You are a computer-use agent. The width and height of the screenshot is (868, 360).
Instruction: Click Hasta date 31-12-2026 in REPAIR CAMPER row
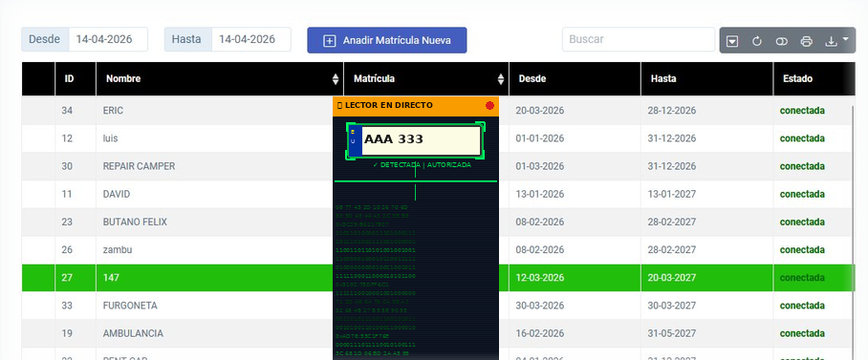(x=672, y=166)
